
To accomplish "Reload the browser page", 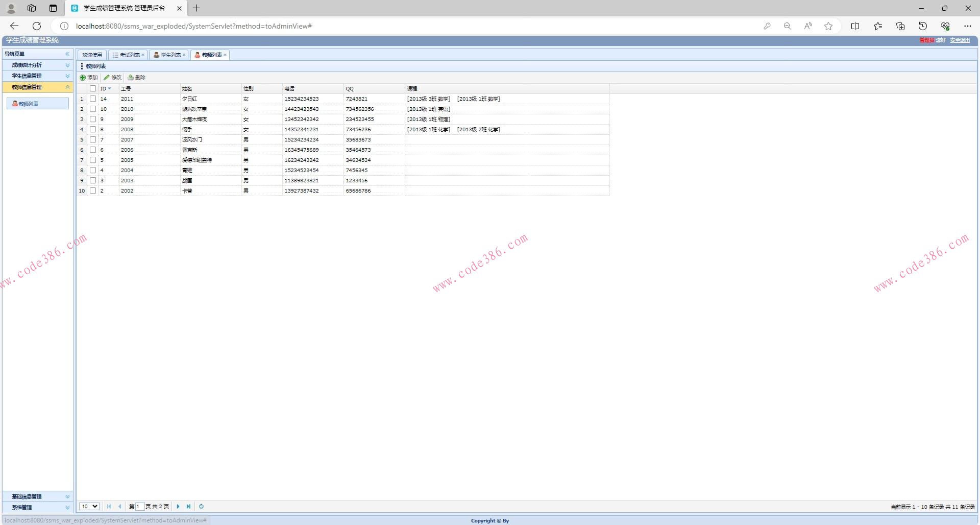I will pyautogui.click(x=37, y=26).
